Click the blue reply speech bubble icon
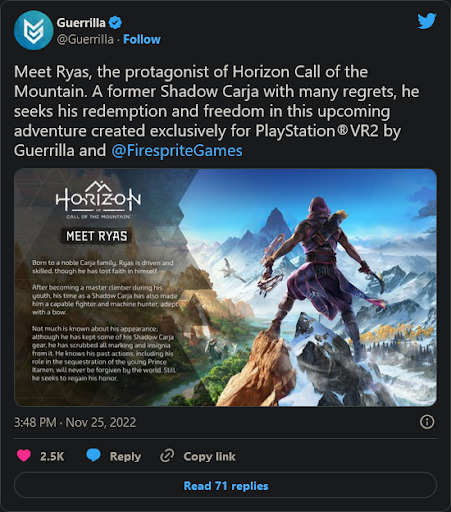Viewport: 451px width, 512px height. tap(93, 455)
